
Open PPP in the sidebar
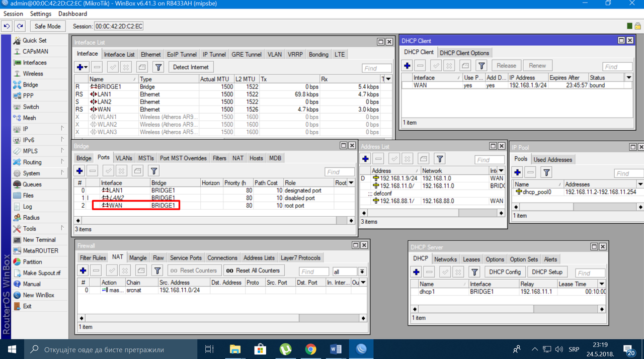[x=28, y=96]
